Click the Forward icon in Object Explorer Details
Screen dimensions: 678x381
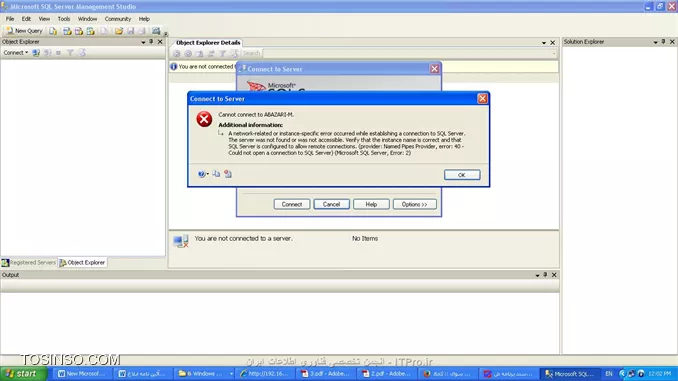point(188,54)
